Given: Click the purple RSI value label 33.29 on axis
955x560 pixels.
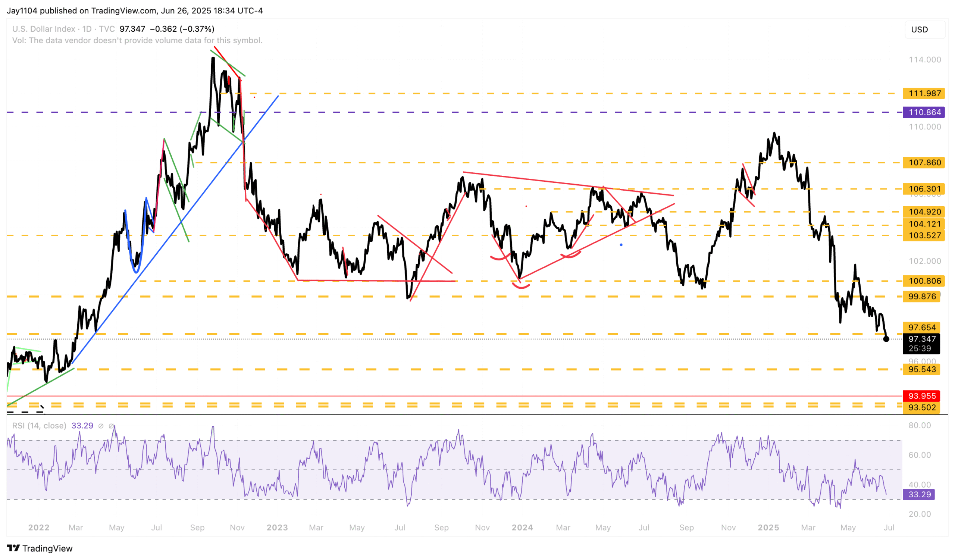Looking at the screenshot, I should [x=919, y=494].
